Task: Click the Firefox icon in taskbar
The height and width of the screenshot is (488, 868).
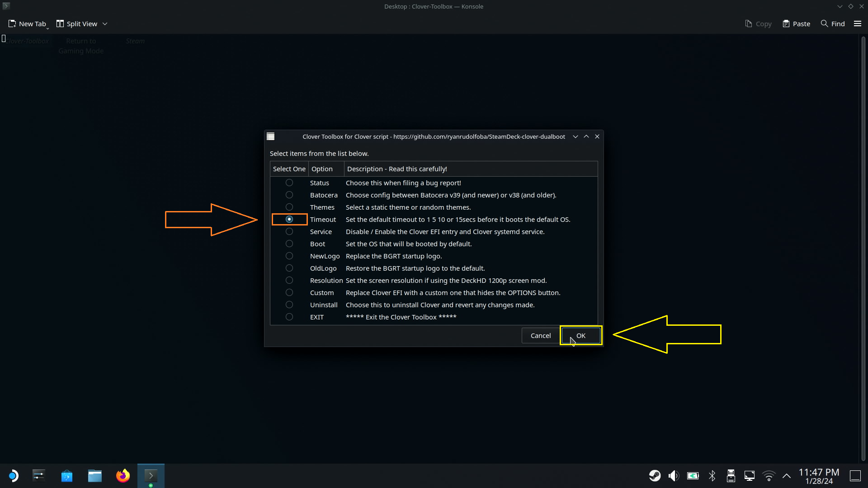Action: coord(123,476)
